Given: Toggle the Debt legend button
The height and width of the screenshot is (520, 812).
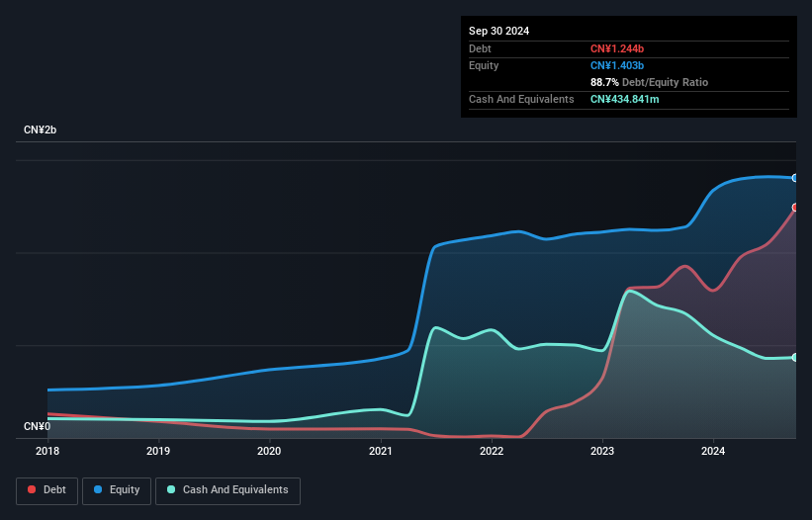Looking at the screenshot, I should pyautogui.click(x=46, y=490).
